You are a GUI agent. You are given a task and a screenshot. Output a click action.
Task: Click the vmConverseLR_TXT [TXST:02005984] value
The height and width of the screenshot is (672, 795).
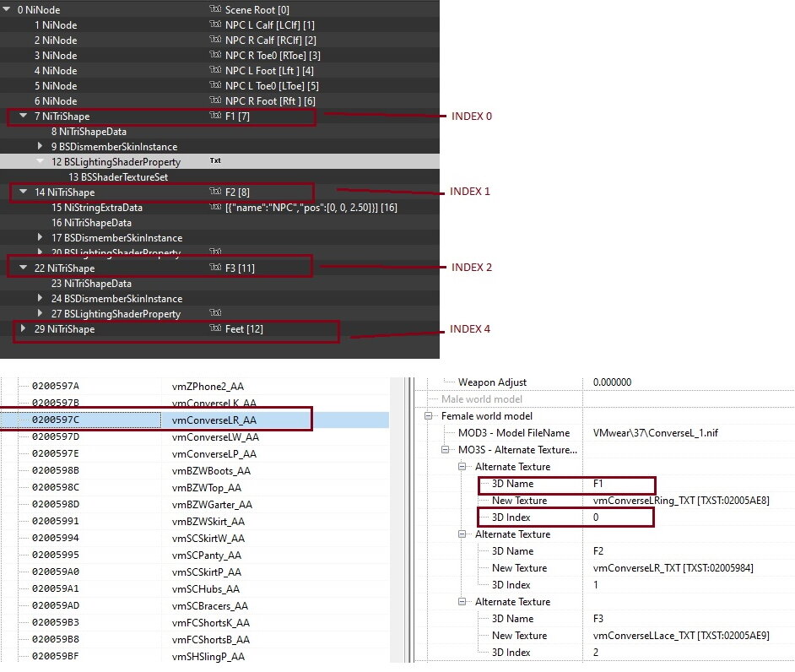point(673,567)
